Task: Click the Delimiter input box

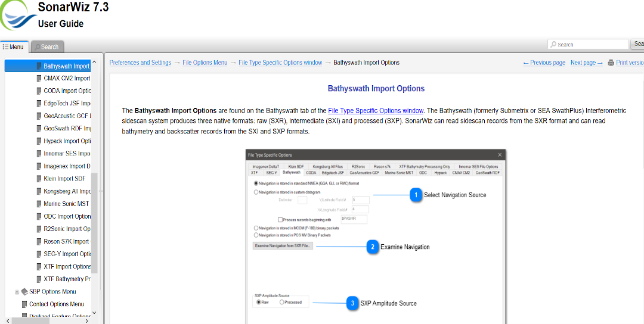Action: [x=302, y=200]
